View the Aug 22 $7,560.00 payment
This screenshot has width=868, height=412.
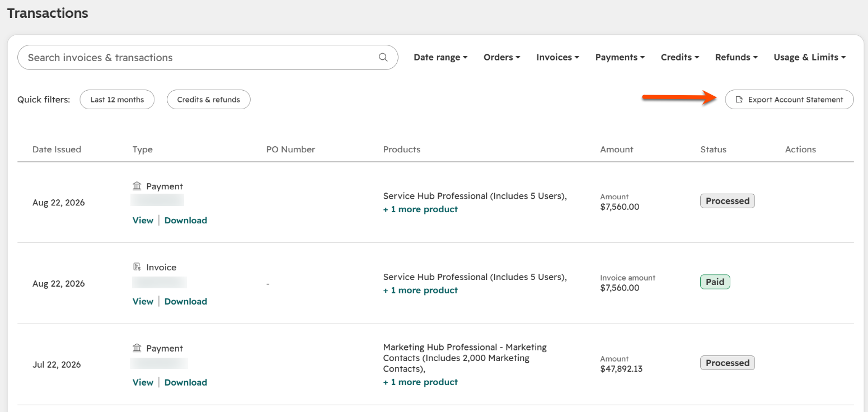pos(143,220)
